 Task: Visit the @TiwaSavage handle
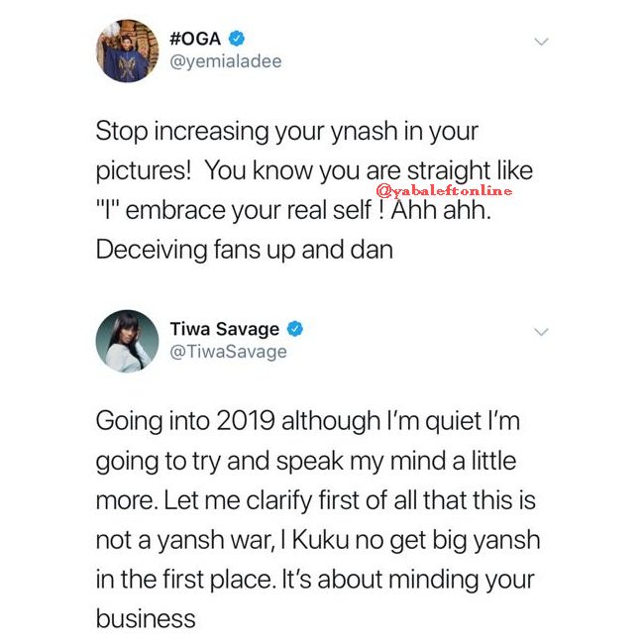[229, 352]
